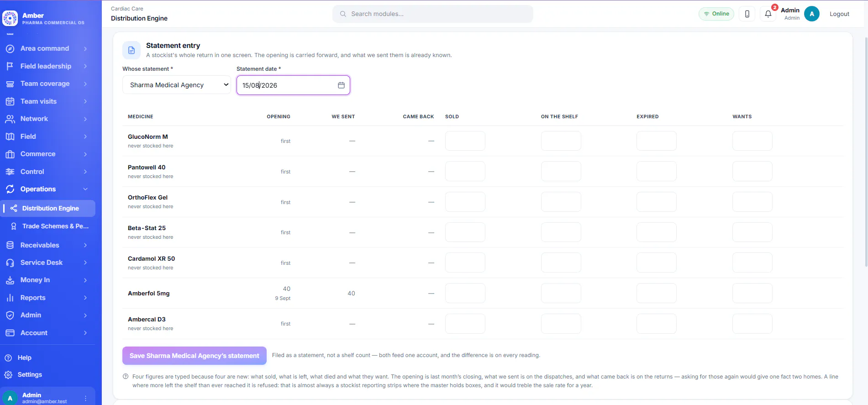The height and width of the screenshot is (405, 868).
Task: Collapse the Operations section chevron
Action: coord(85,189)
